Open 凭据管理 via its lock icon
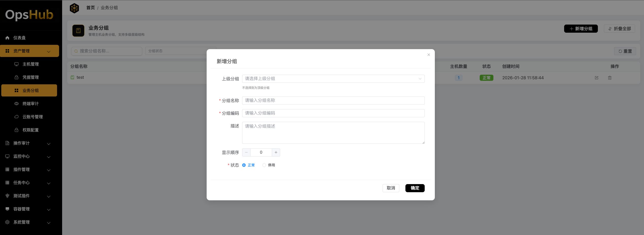The width and height of the screenshot is (644, 235). click(16, 77)
